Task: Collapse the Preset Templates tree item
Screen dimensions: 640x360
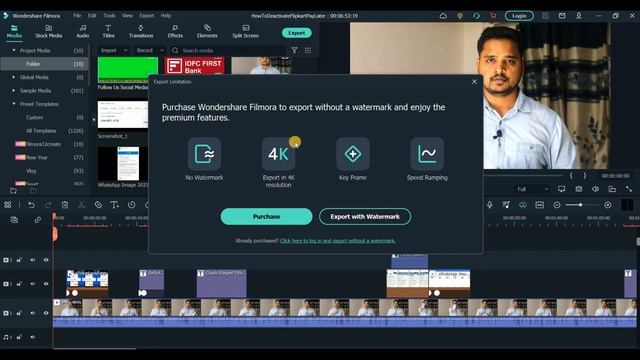Action: pos(14,104)
